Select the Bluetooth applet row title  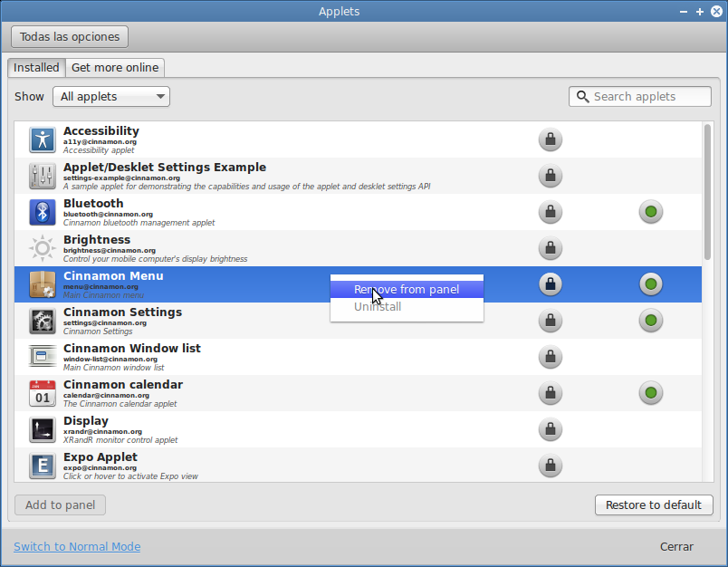[93, 204]
